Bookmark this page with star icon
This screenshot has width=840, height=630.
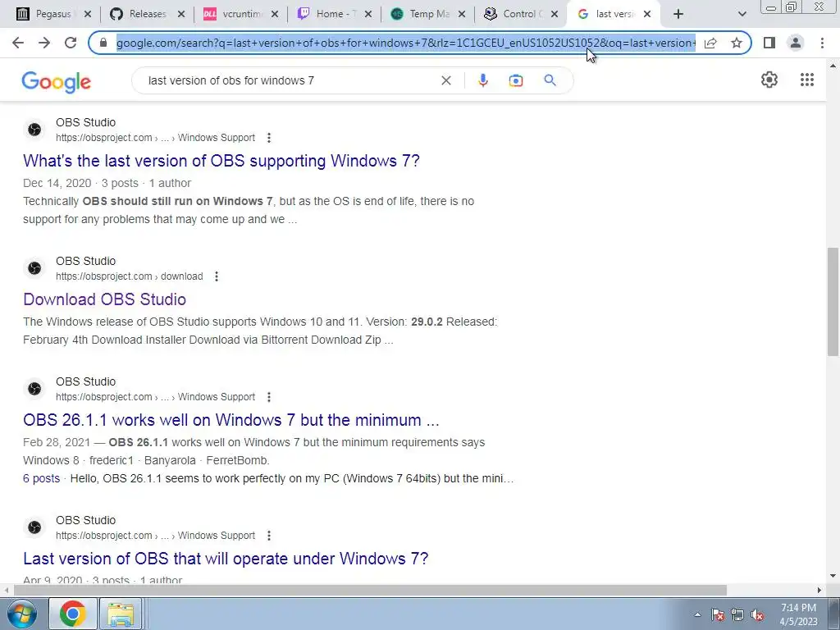(737, 43)
